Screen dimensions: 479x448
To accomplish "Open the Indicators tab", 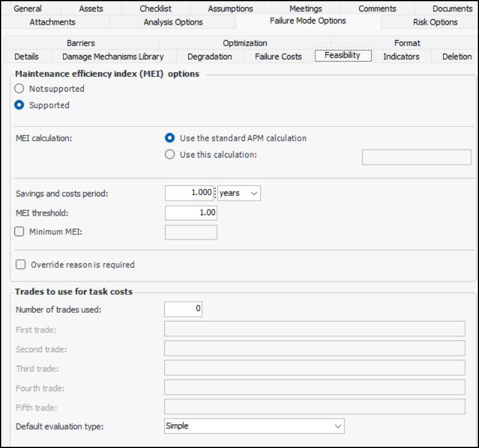I will 401,56.
